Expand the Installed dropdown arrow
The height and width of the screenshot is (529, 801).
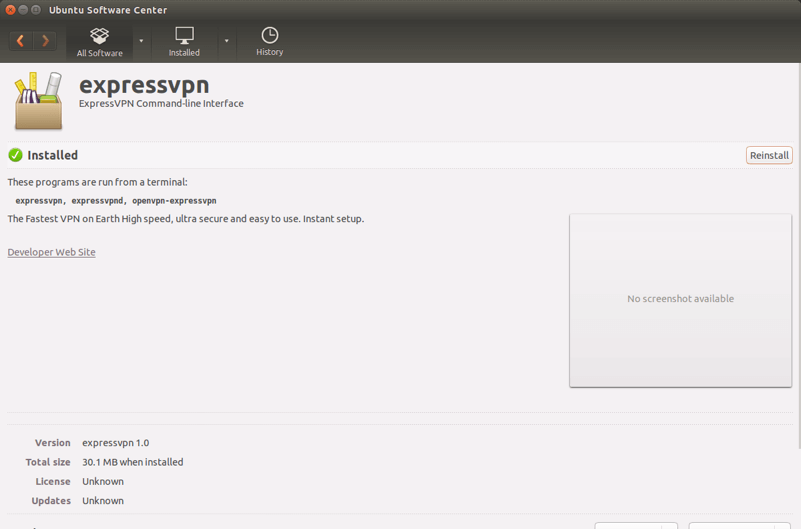pyautogui.click(x=226, y=41)
